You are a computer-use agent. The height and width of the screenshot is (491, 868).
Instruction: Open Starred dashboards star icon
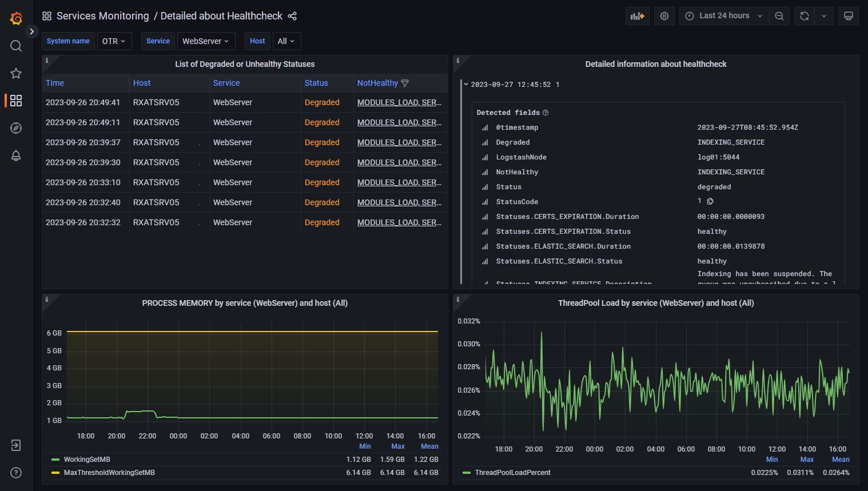coord(16,73)
